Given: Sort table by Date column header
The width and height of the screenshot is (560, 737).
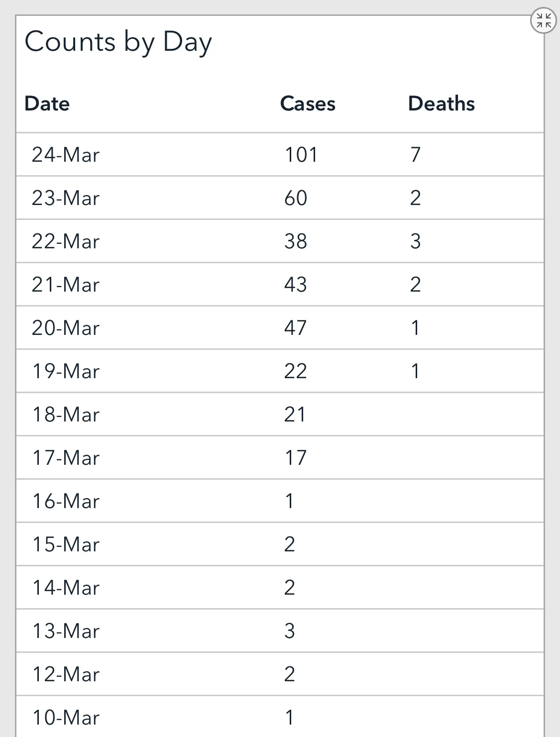Looking at the screenshot, I should pos(47,104).
